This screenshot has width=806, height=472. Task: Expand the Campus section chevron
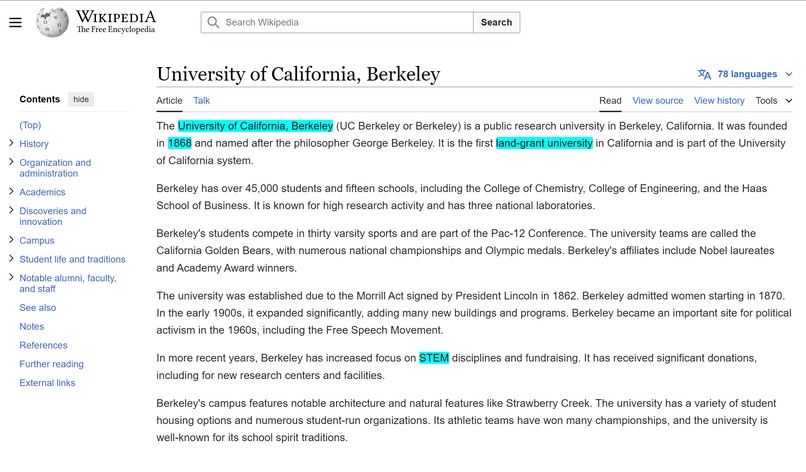coord(11,240)
